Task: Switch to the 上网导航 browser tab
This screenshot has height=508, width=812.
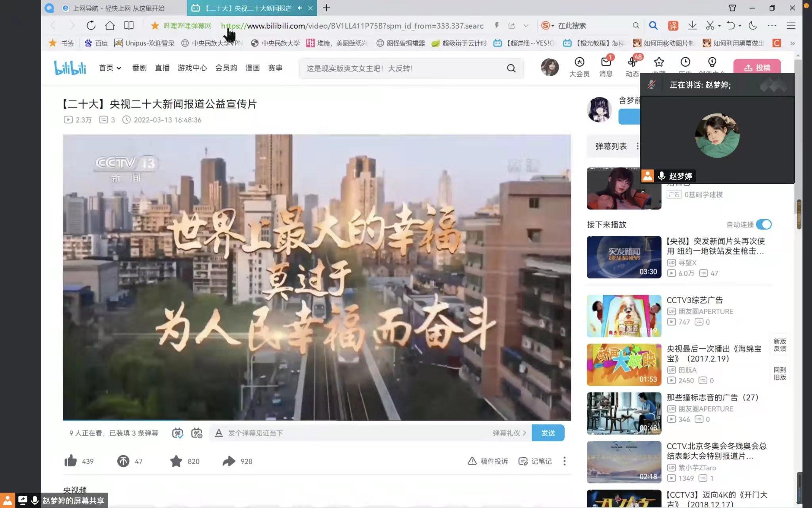Action: [115, 8]
